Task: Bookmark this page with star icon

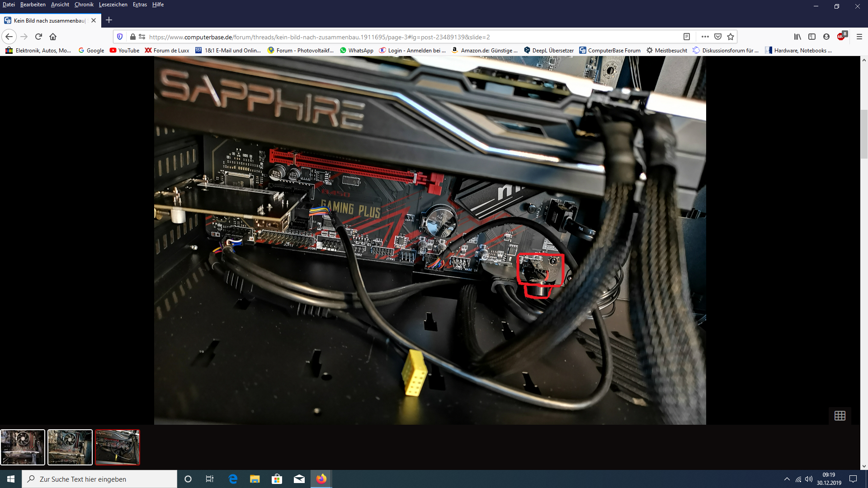Action: point(731,37)
